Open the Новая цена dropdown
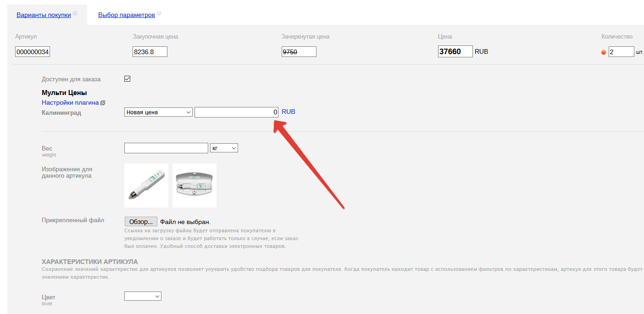The image size is (644, 314). coord(158,112)
